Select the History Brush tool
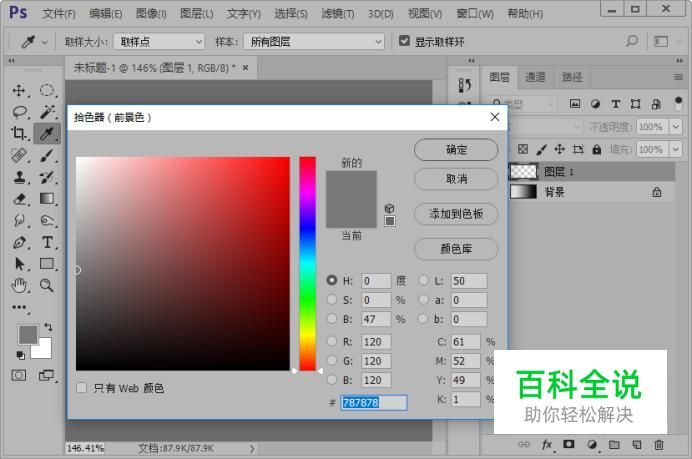Image resolution: width=692 pixels, height=459 pixels. (47, 177)
